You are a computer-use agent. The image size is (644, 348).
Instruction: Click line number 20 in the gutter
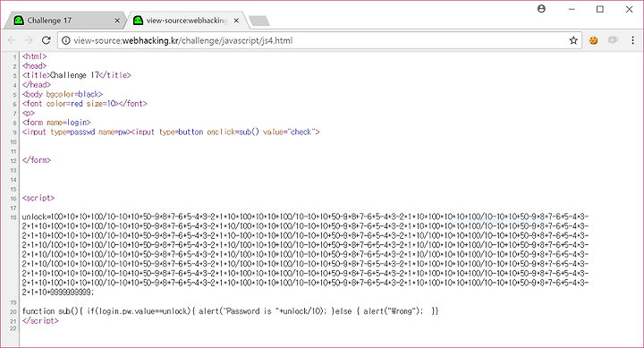(13, 312)
